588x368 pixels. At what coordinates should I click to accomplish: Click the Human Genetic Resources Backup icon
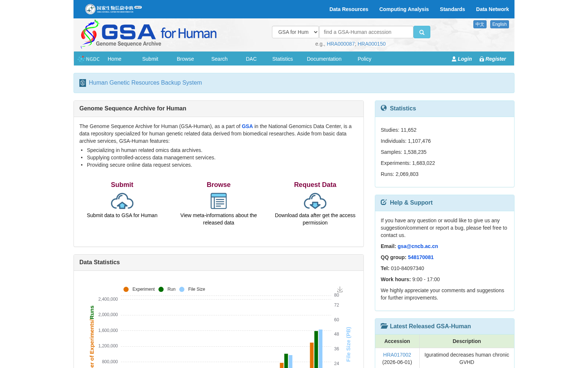coord(83,83)
